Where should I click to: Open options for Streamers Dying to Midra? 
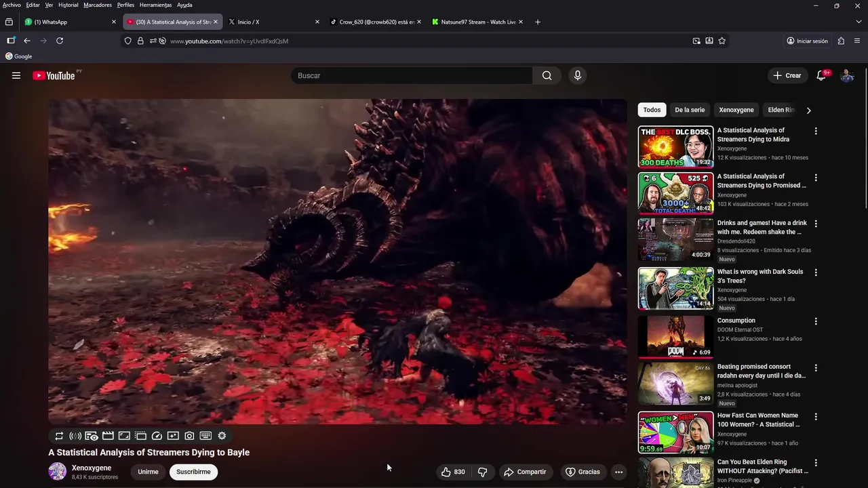(x=816, y=131)
